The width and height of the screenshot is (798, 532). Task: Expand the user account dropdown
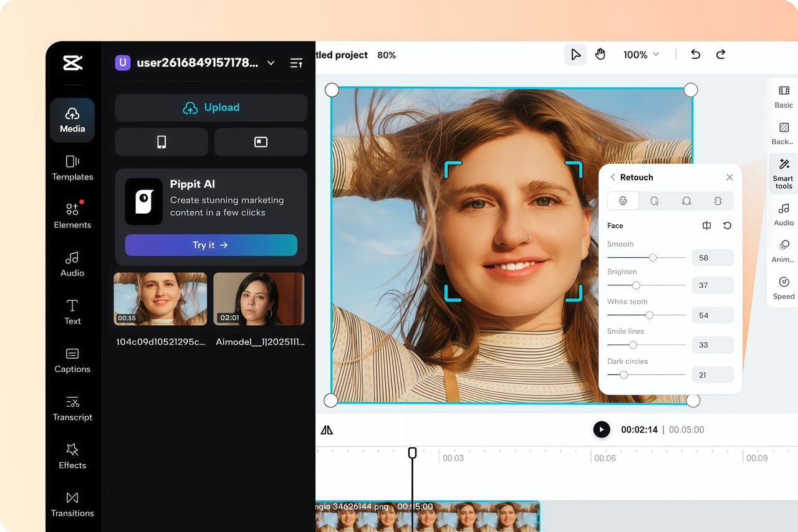tap(271, 62)
